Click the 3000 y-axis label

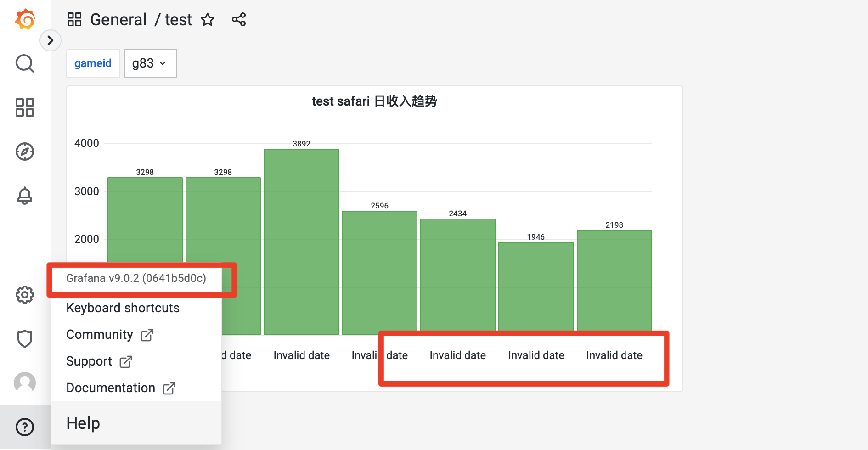pyautogui.click(x=87, y=191)
